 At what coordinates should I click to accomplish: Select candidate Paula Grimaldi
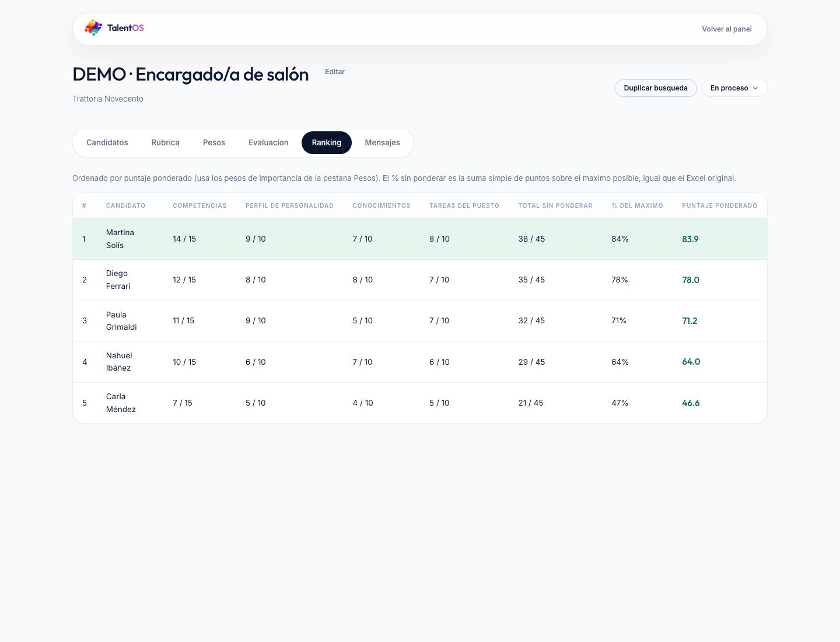(x=121, y=320)
